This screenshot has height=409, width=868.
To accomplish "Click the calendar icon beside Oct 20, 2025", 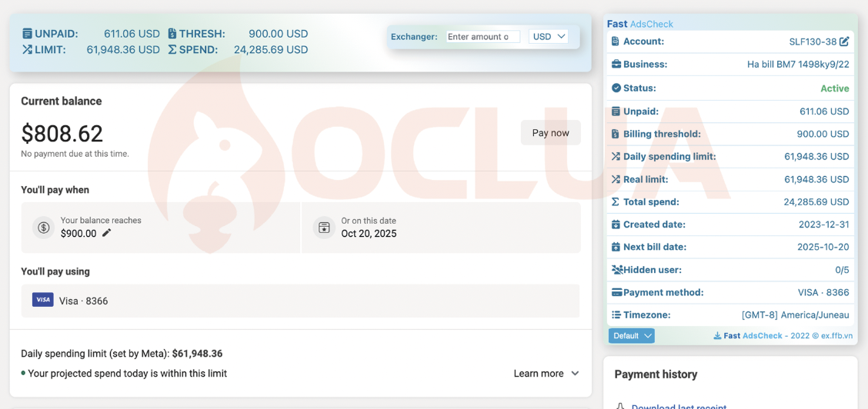I will pos(324,227).
